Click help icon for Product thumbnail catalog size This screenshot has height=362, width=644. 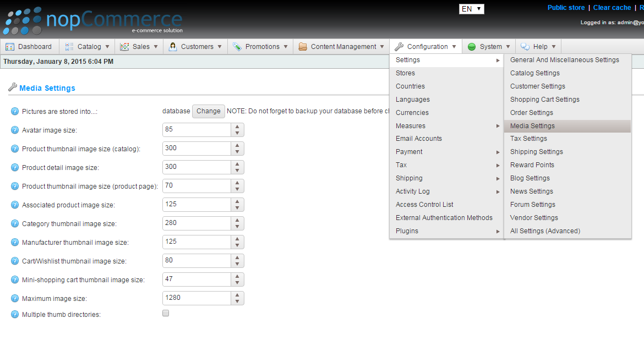tap(15, 149)
